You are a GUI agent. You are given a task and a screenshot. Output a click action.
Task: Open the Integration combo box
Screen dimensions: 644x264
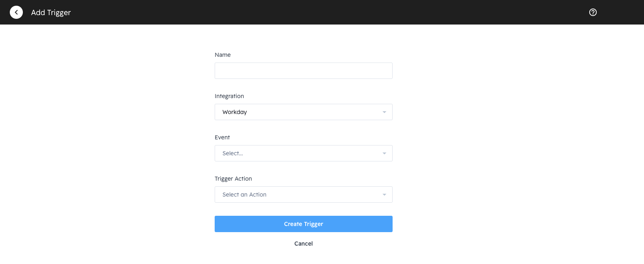303,112
